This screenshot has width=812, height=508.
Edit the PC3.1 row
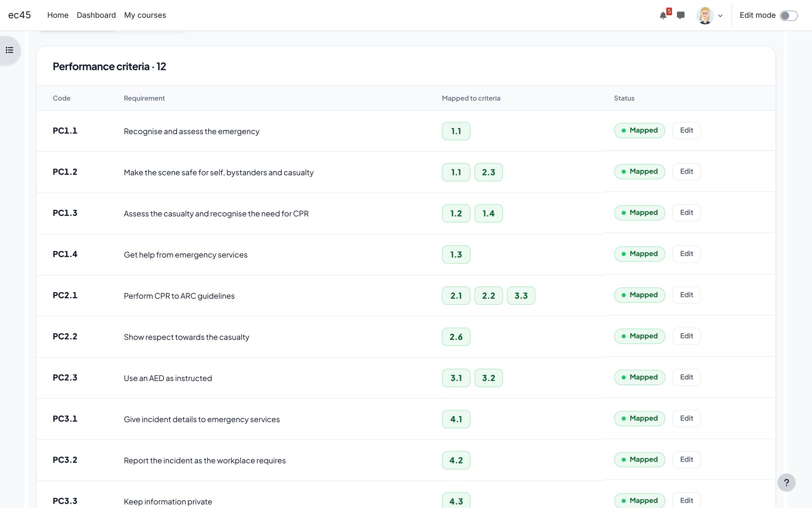pyautogui.click(x=686, y=418)
